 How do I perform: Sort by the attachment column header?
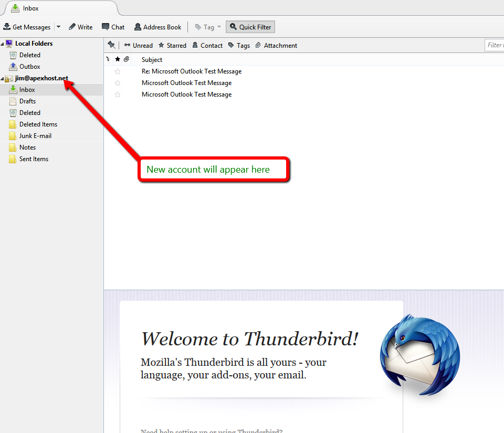(127, 59)
